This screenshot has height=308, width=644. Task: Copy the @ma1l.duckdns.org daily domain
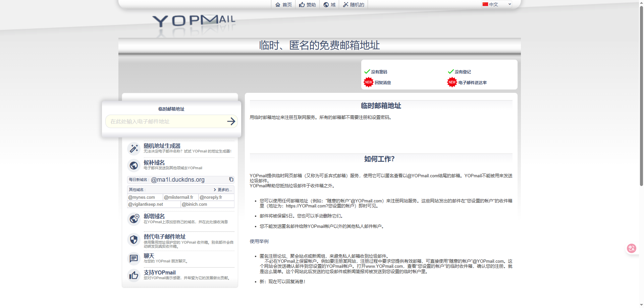point(231,179)
